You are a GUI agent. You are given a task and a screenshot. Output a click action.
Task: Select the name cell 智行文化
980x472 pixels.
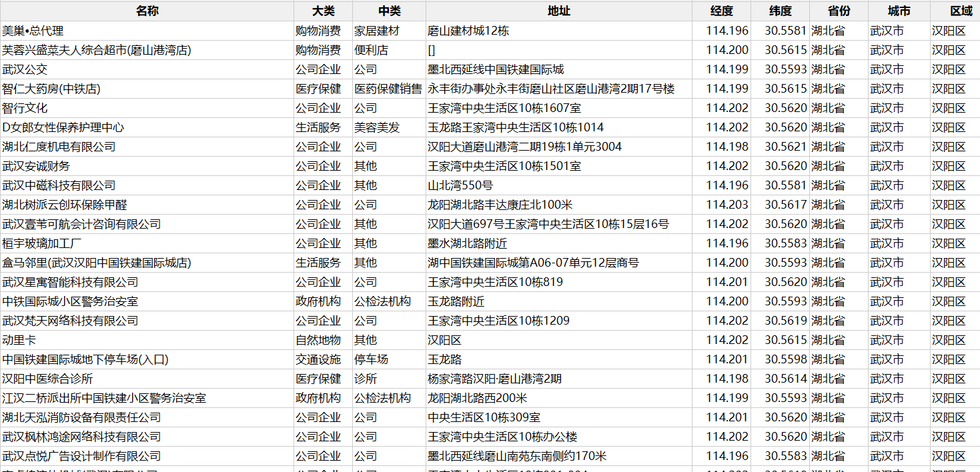(147, 108)
